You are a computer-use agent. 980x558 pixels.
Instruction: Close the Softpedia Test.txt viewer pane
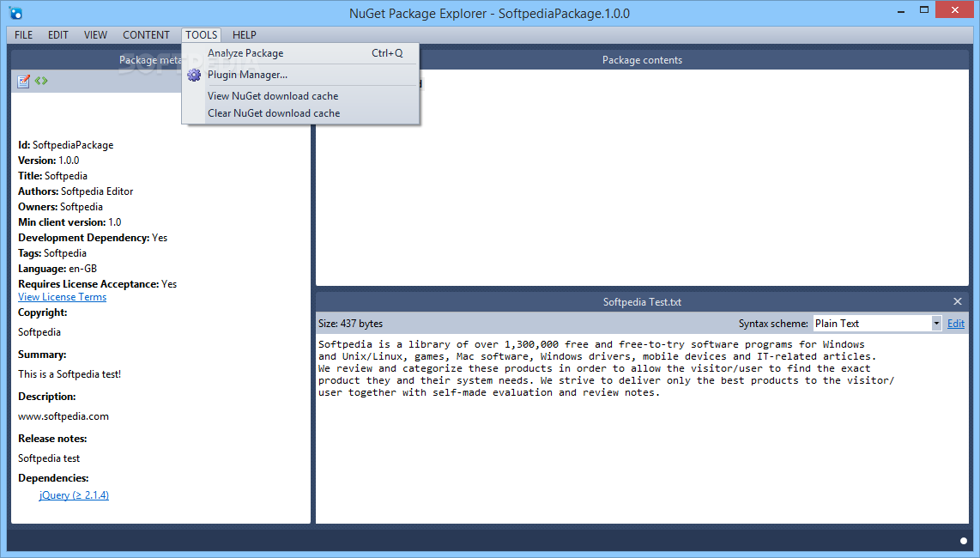point(958,301)
